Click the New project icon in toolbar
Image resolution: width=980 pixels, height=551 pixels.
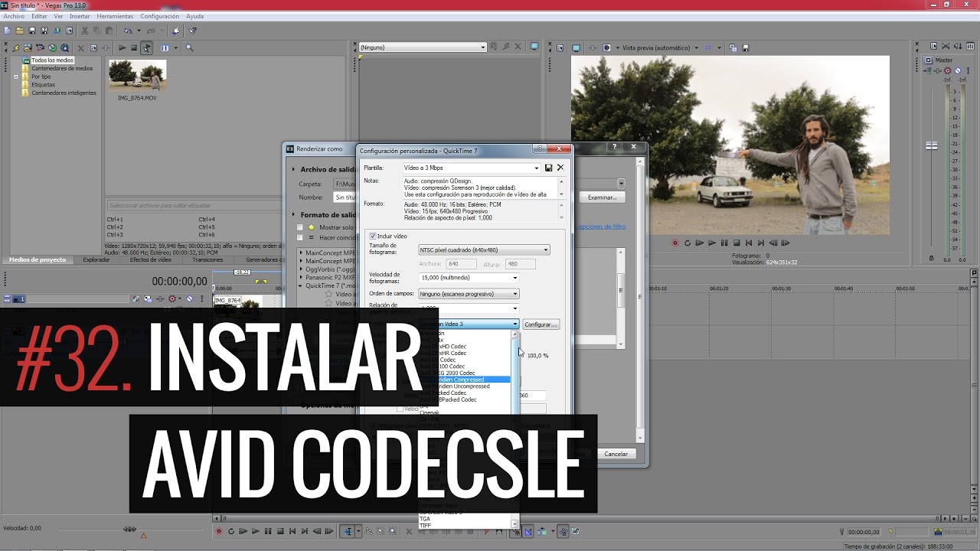[7, 31]
